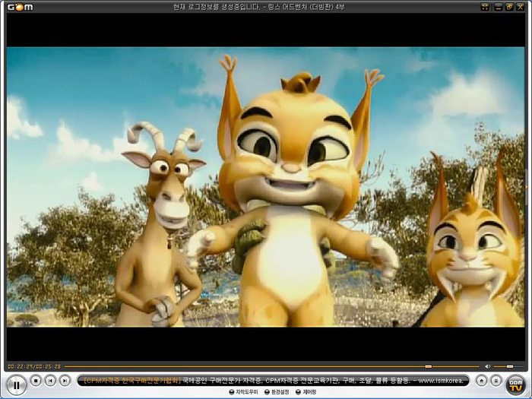
Task: Open the GOM TV button
Action: pyautogui.click(x=516, y=385)
